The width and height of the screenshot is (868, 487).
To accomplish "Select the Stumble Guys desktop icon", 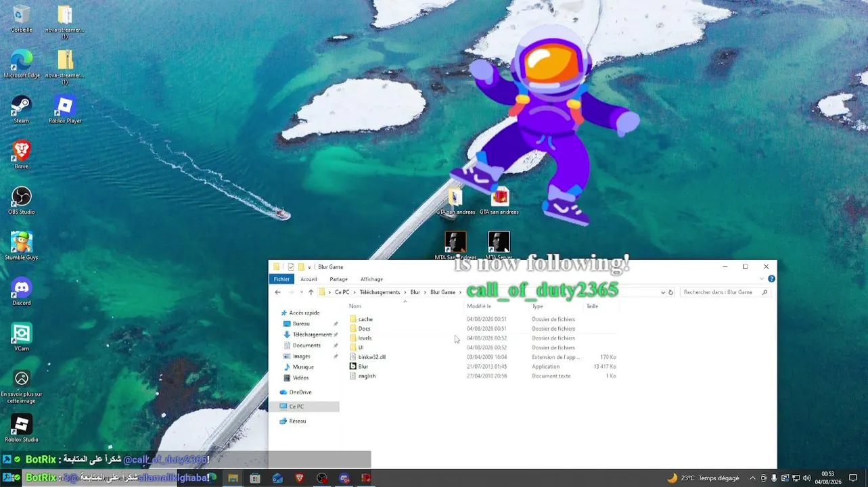I will [22, 246].
